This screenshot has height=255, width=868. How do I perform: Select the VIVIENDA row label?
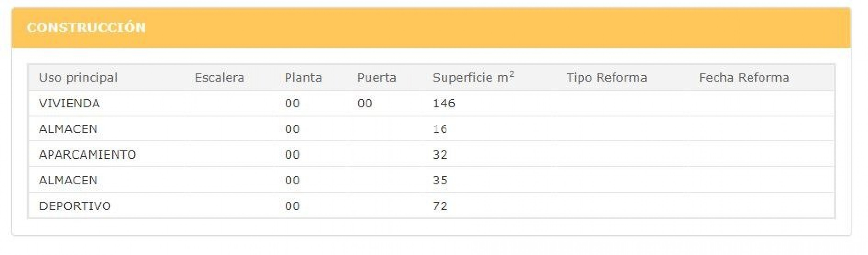(70, 103)
